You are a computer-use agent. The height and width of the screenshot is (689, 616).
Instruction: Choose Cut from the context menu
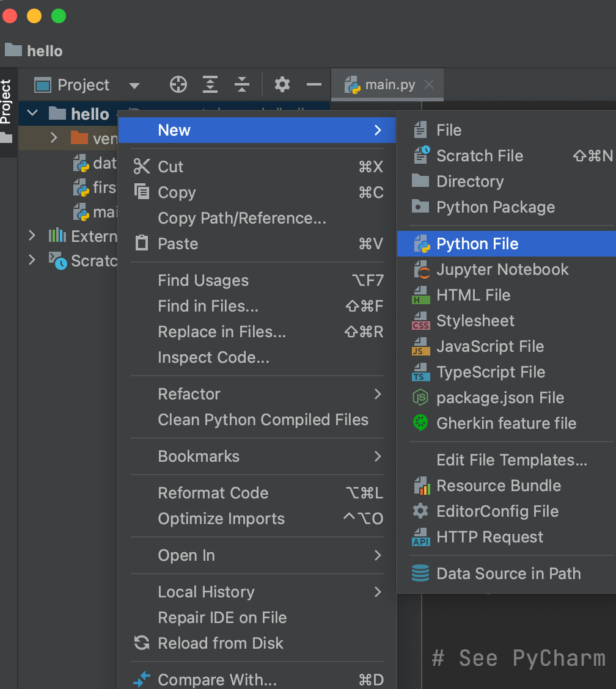(x=257, y=167)
